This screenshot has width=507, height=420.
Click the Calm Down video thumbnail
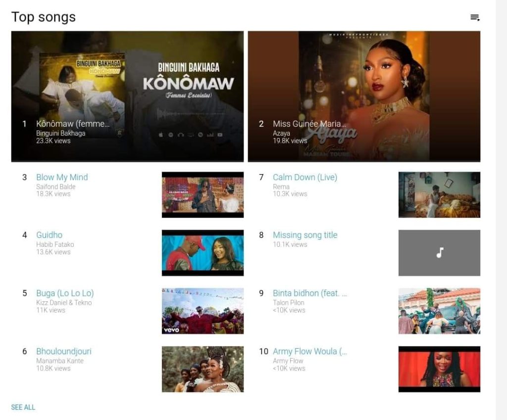439,194
